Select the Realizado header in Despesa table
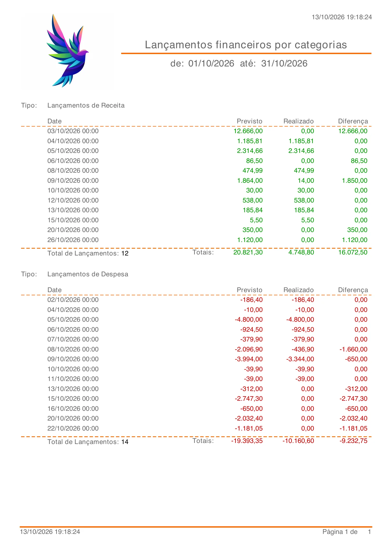 tap(298, 290)
